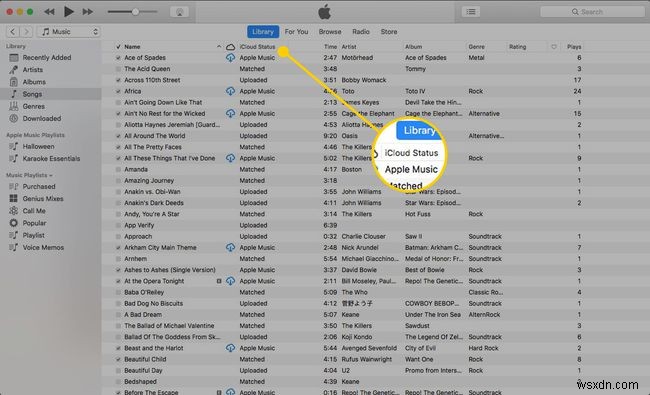
Task: Open the Radio tab
Action: (x=361, y=32)
